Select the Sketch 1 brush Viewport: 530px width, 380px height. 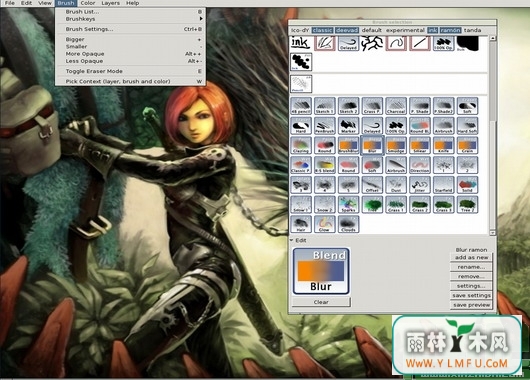click(324, 106)
